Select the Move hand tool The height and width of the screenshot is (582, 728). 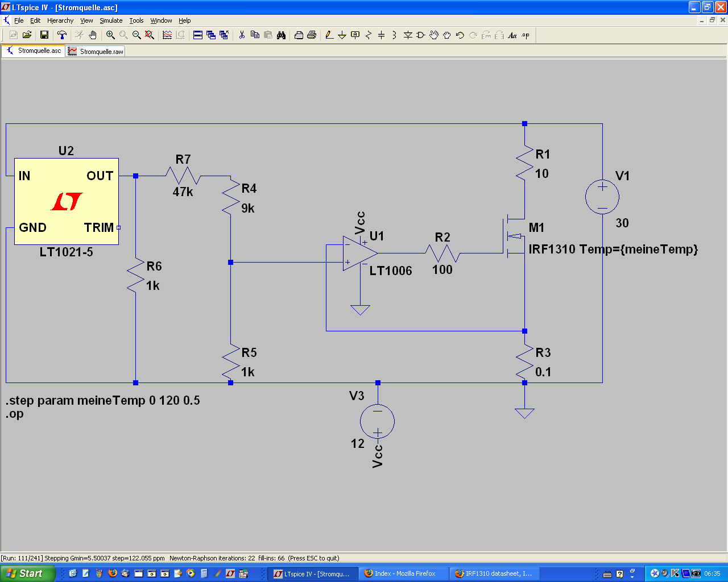pyautogui.click(x=434, y=35)
